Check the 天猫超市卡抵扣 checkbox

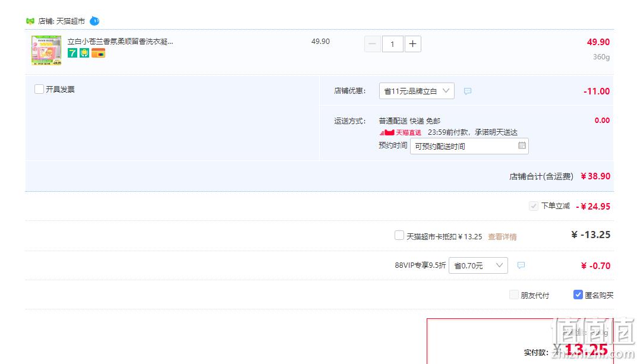tap(399, 236)
